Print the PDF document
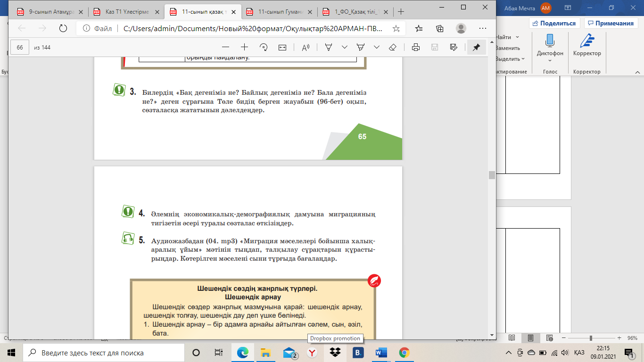 click(x=416, y=47)
